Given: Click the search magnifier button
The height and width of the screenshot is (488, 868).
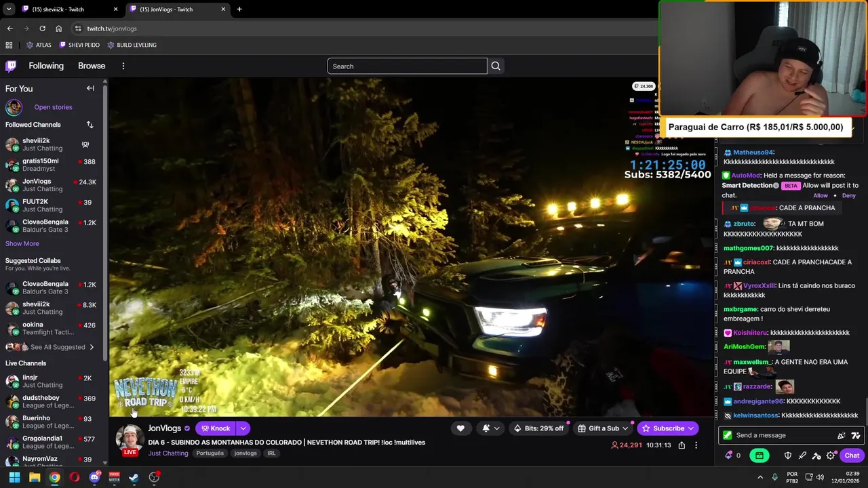Looking at the screenshot, I should 496,66.
